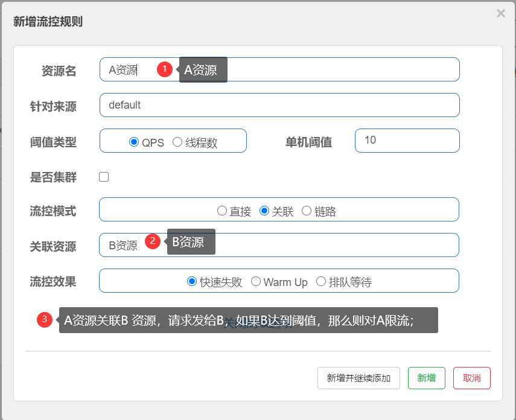516x420 pixels.
Task: Click the 针对来源 field showing default
Action: [x=279, y=105]
